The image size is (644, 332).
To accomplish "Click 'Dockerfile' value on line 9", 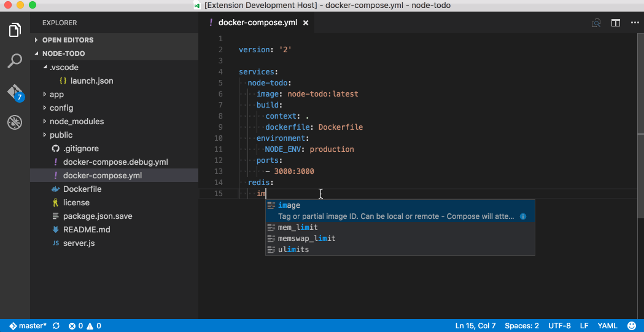I will (341, 127).
